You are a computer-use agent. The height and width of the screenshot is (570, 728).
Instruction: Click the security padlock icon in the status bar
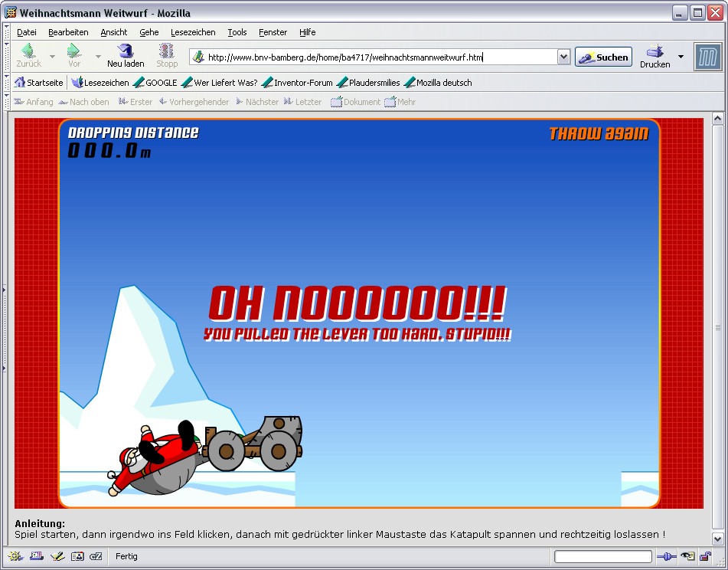point(705,556)
